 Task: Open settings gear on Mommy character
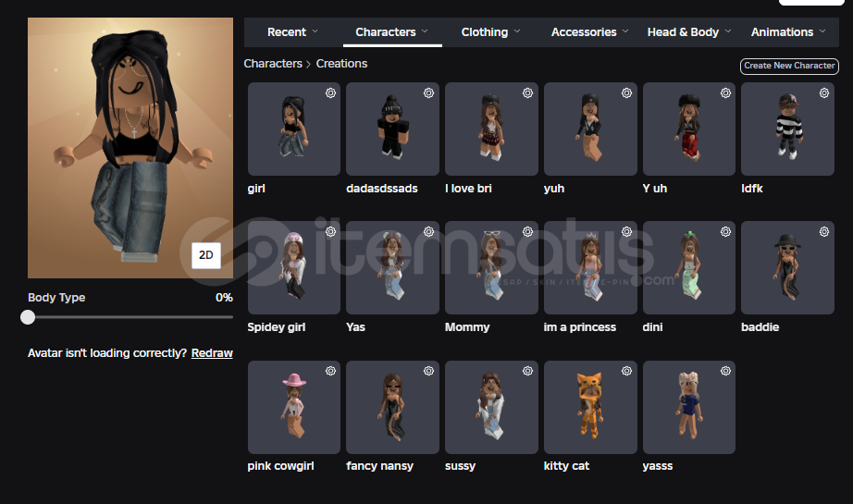coord(527,231)
